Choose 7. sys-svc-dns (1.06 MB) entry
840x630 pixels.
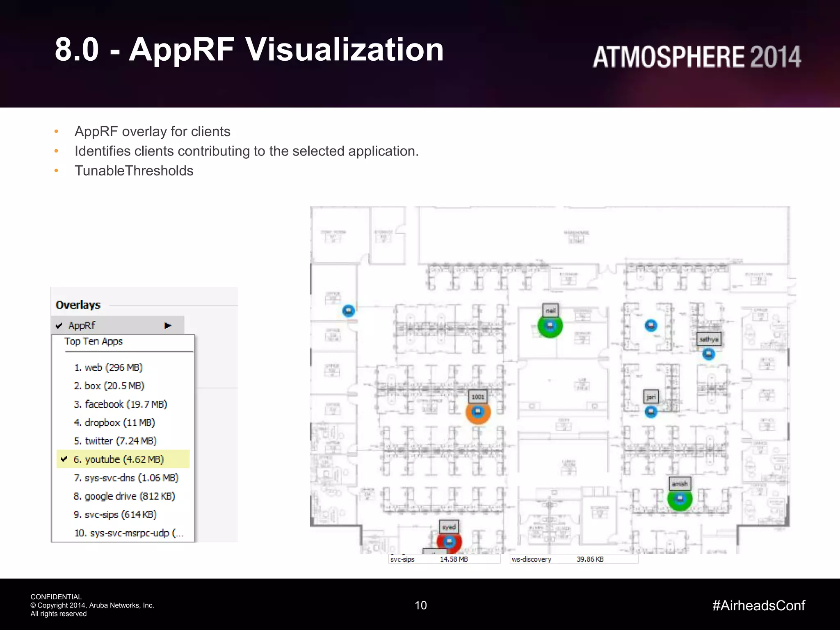point(126,478)
